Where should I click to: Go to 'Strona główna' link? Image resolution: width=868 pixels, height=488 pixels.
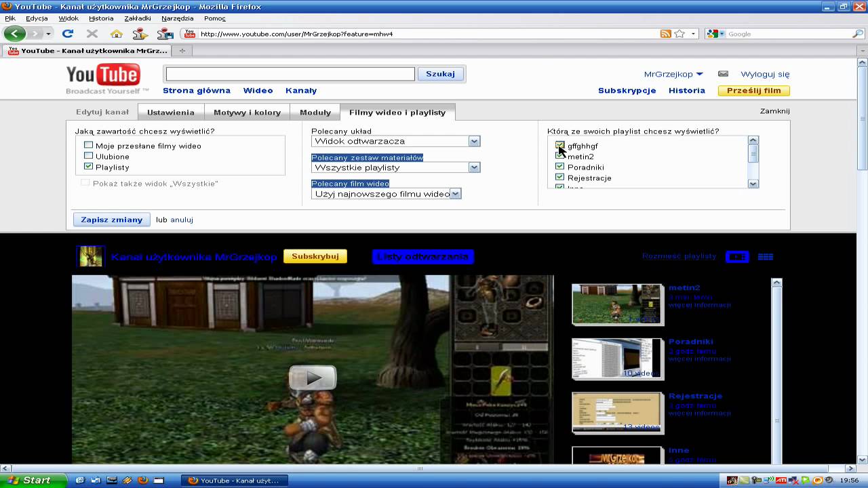point(197,90)
